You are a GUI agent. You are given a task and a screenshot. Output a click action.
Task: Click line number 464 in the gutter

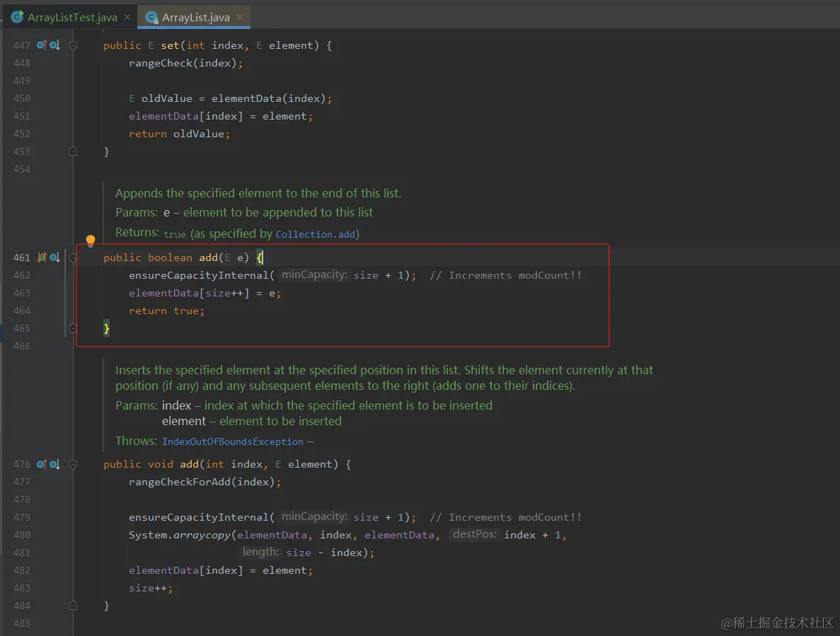[21, 311]
